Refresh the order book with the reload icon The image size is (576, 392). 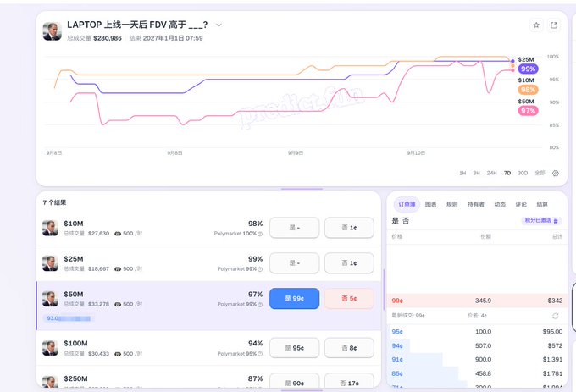pyautogui.click(x=556, y=316)
